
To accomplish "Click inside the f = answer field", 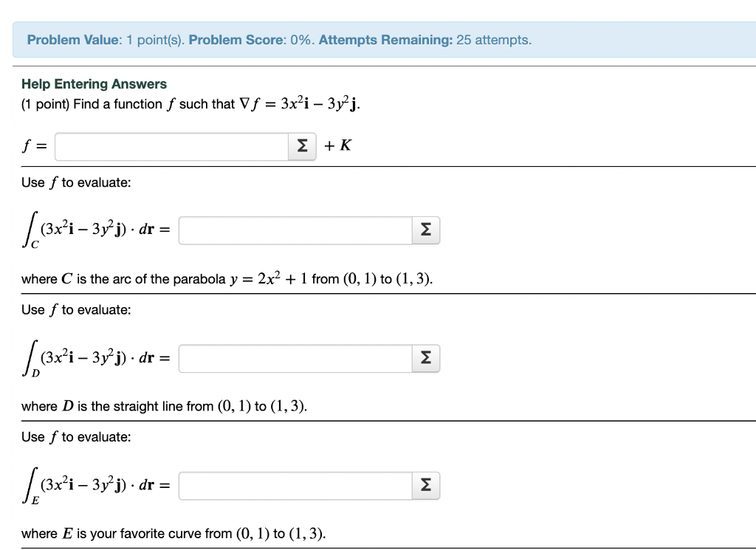I will point(170,146).
